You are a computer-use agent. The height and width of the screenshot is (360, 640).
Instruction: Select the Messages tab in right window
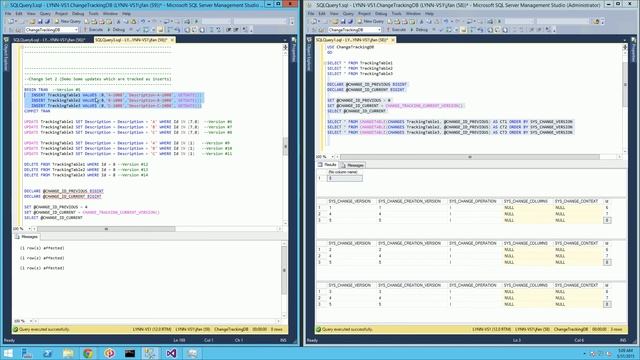(x=353, y=165)
